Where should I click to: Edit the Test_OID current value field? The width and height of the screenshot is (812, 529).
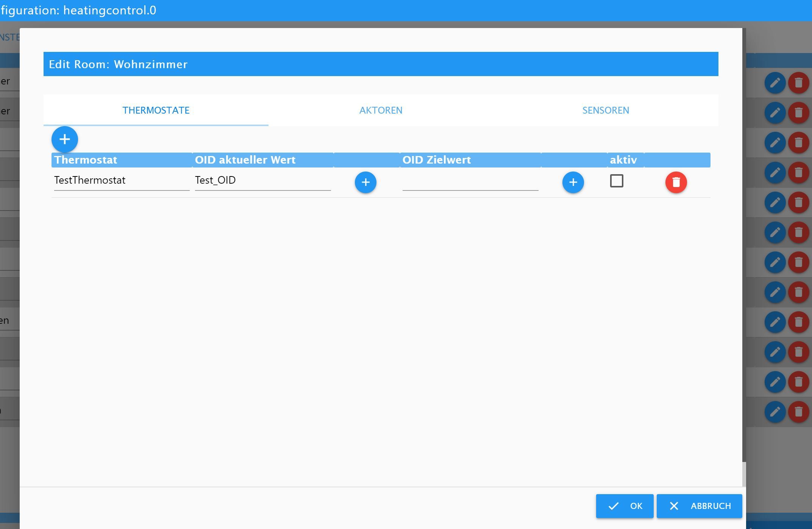tap(263, 180)
